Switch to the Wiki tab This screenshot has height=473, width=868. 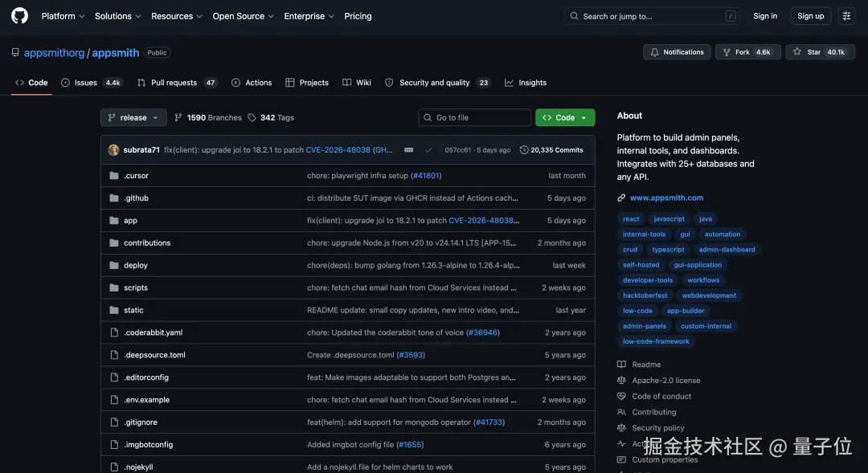click(x=357, y=83)
